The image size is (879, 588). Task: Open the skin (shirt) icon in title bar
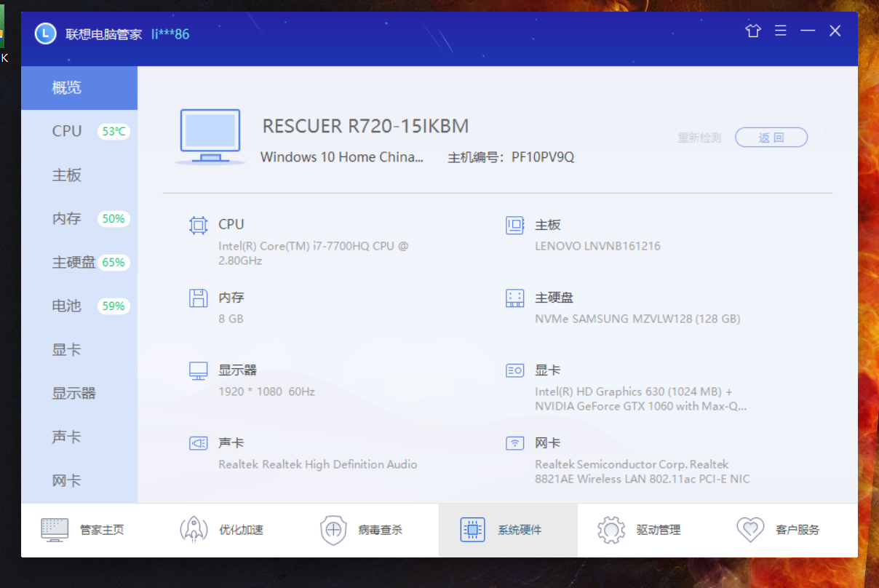pyautogui.click(x=753, y=31)
